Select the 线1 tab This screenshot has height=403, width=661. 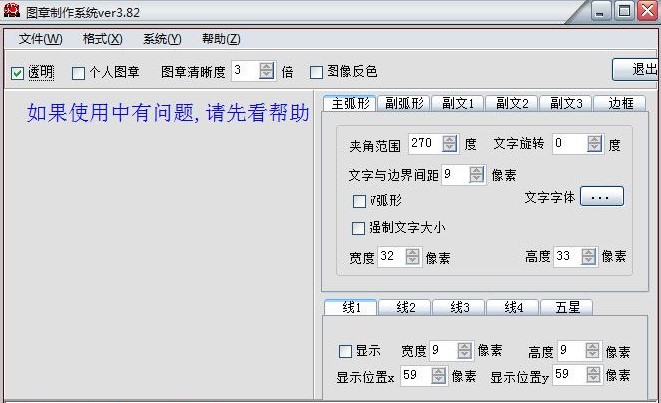point(351,307)
